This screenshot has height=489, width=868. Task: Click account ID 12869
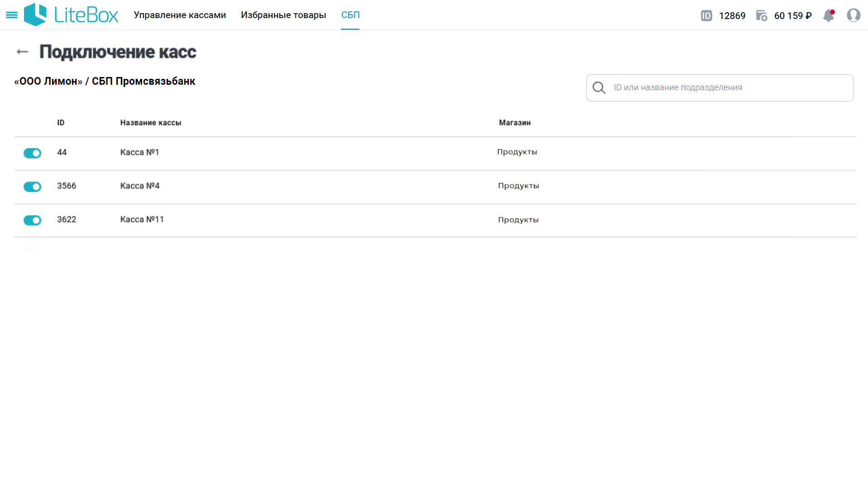(732, 16)
